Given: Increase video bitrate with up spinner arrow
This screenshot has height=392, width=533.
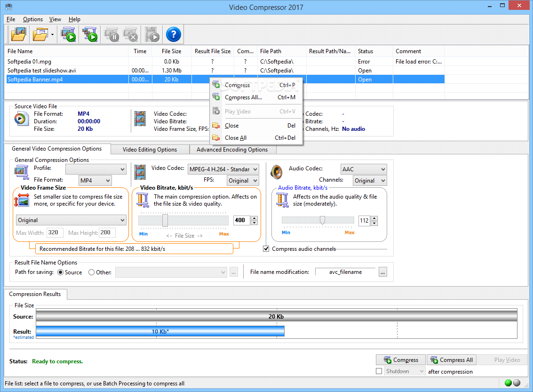Looking at the screenshot, I should [254, 218].
